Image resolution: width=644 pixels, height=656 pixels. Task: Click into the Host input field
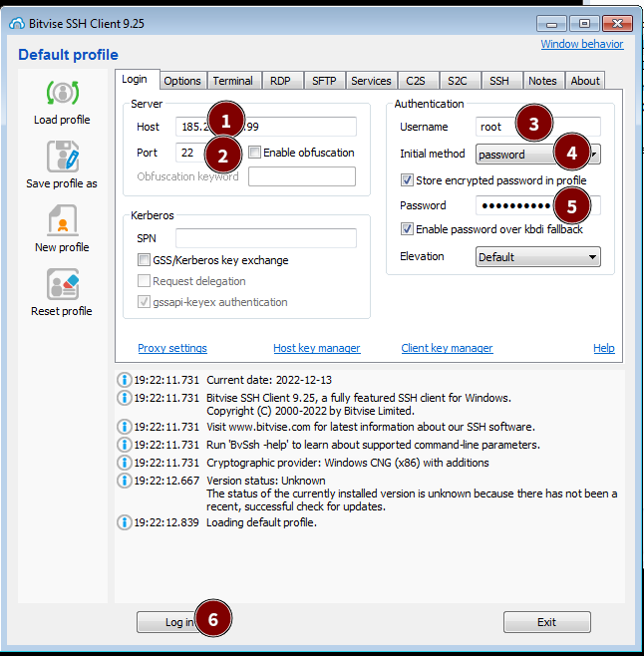point(266,127)
